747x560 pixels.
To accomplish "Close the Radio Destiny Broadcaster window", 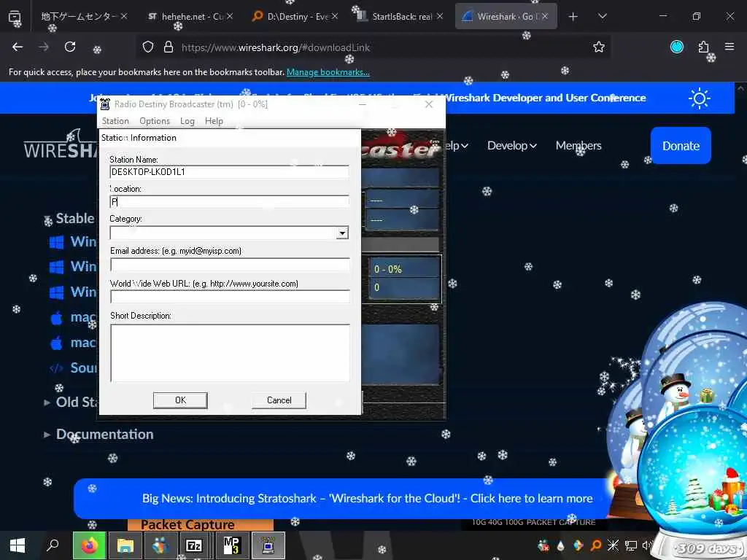I will [x=429, y=104].
